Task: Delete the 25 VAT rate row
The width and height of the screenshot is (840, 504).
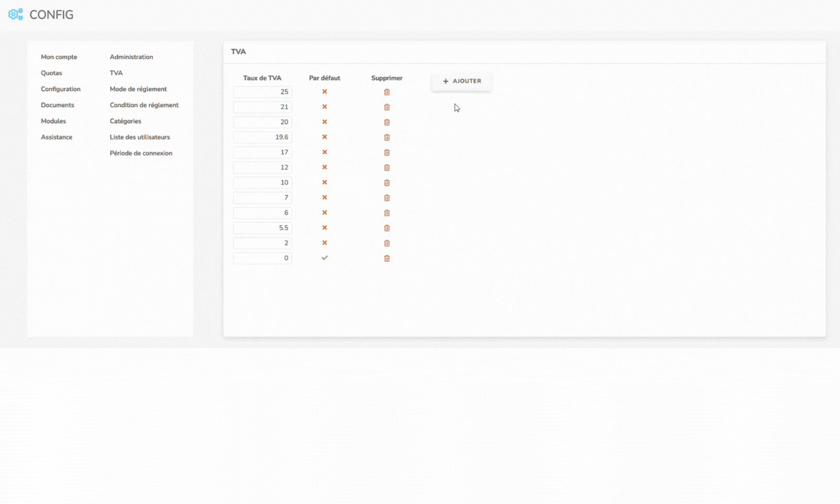Action: 387,92
